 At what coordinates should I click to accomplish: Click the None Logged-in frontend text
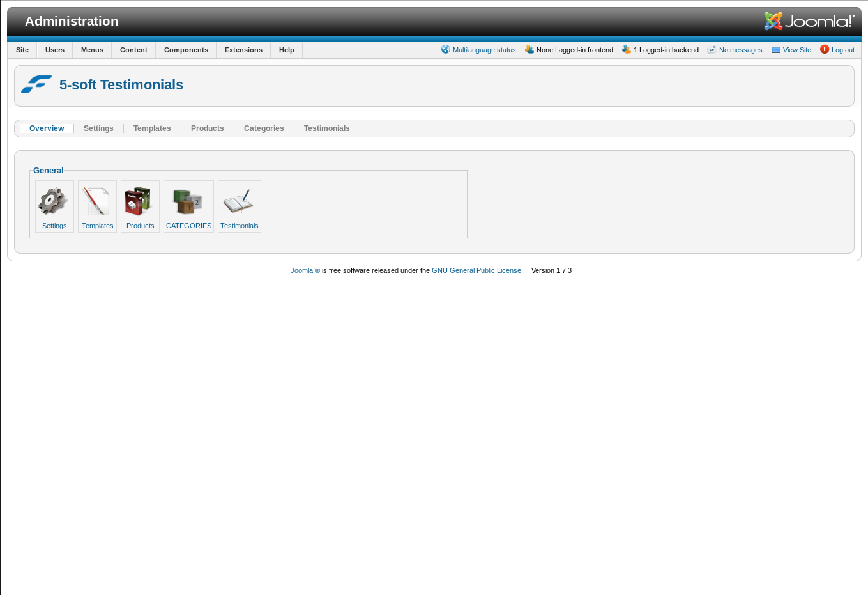pos(575,50)
